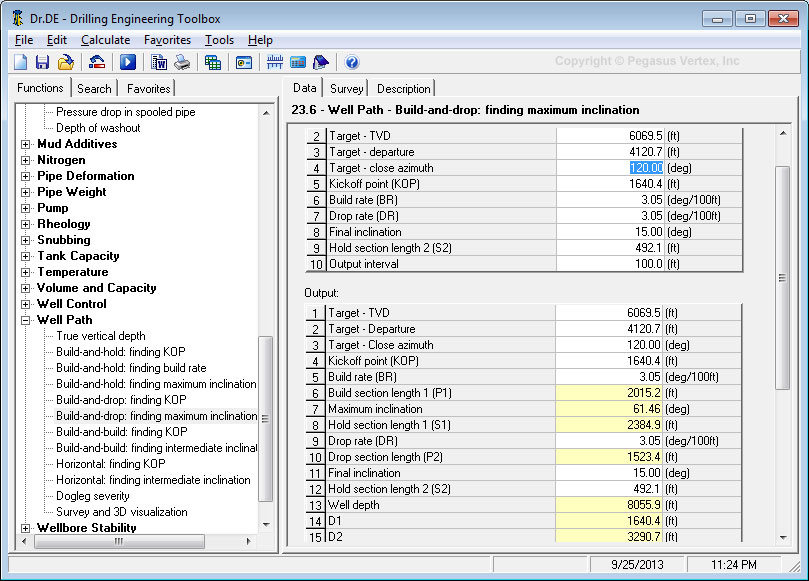Viewport: 809px width, 581px height.
Task: Open the Calculate menu
Action: coord(105,40)
